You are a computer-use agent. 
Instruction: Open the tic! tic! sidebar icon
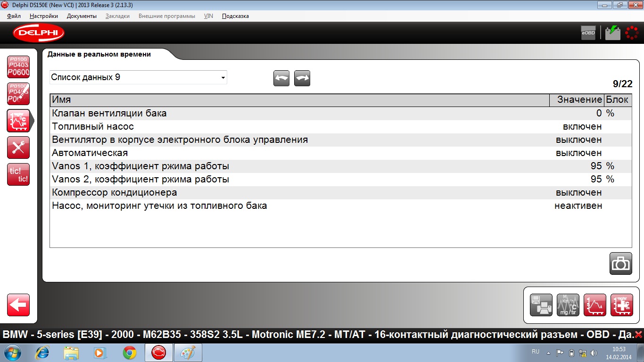tap(18, 174)
